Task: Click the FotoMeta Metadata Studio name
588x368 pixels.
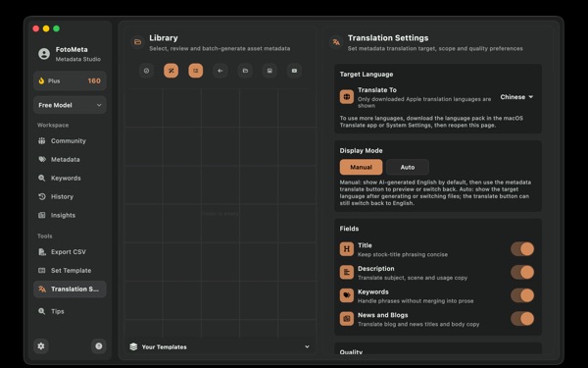Action: click(77, 54)
